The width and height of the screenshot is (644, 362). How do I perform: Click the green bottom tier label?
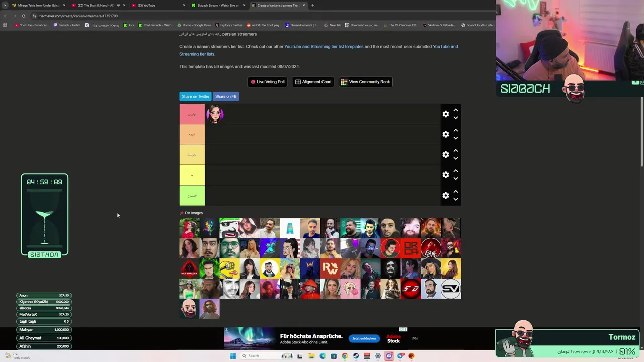[x=192, y=195]
